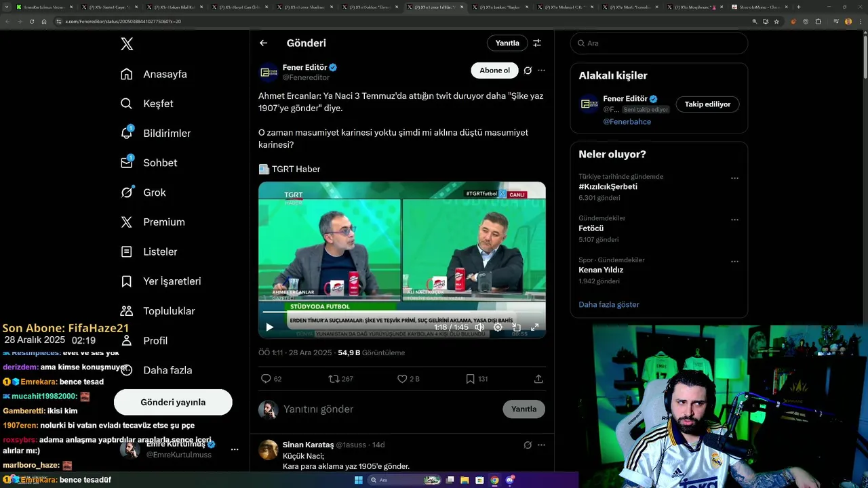Open more options on Sinan Karataş reply
Image resolution: width=868 pixels, height=488 pixels.
(541, 445)
